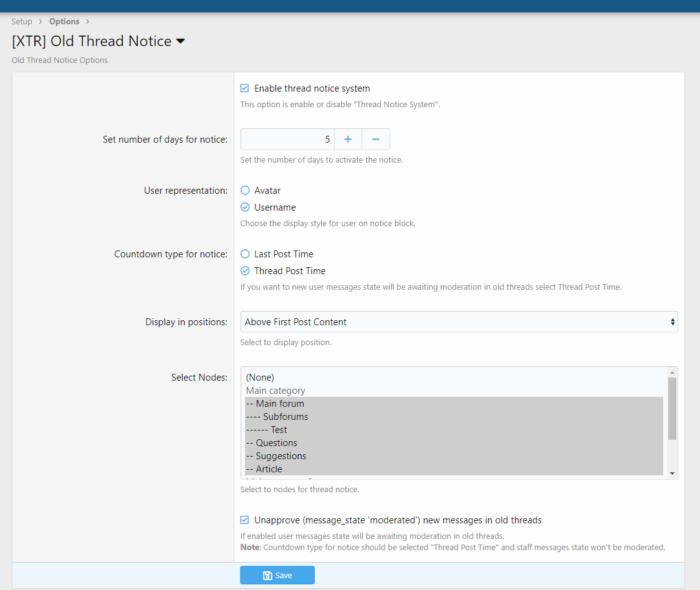Select the Avatar user representation

tap(245, 191)
